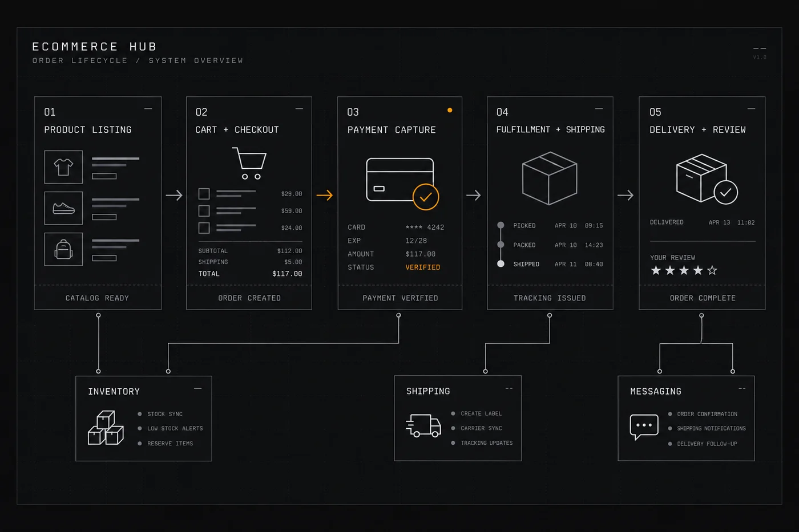Collapse the 05 Delivery + Review card

tap(751, 108)
